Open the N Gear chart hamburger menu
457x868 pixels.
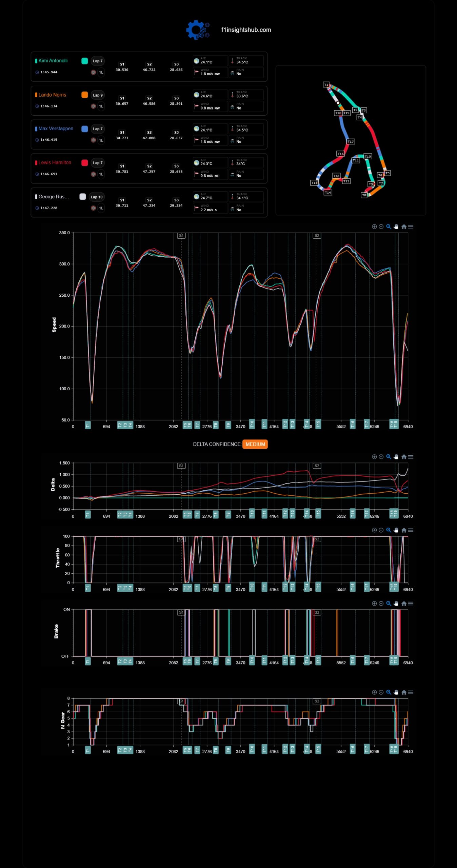(x=411, y=692)
